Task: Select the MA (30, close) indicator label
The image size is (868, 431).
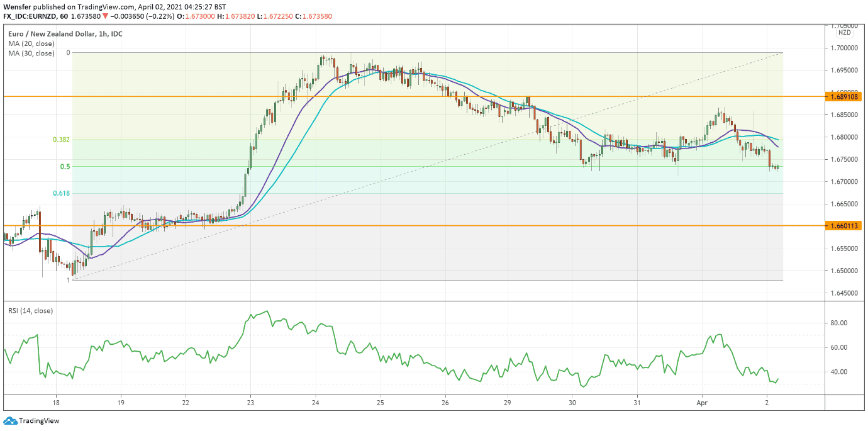Action: coord(31,53)
